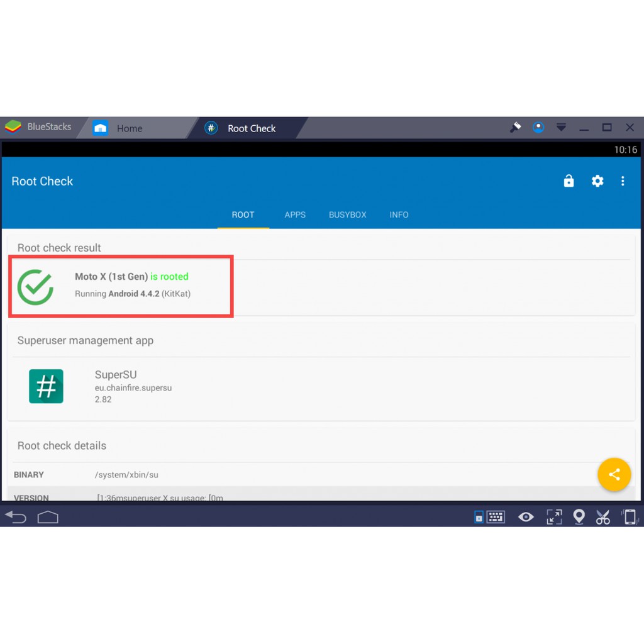This screenshot has height=644, width=644.
Task: Click the Moto X (1st Gen) device name
Action: click(x=111, y=277)
